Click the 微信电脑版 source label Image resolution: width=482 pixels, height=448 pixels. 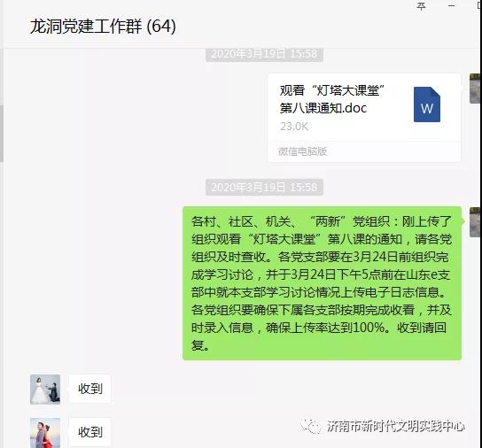[x=302, y=151]
